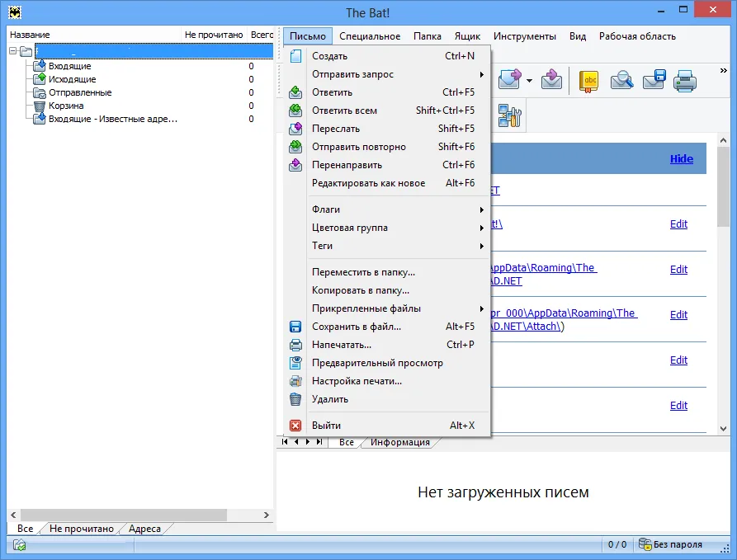737x560 pixels.
Task: Click the redirect message envelope toolbar icon
Action: point(551,80)
